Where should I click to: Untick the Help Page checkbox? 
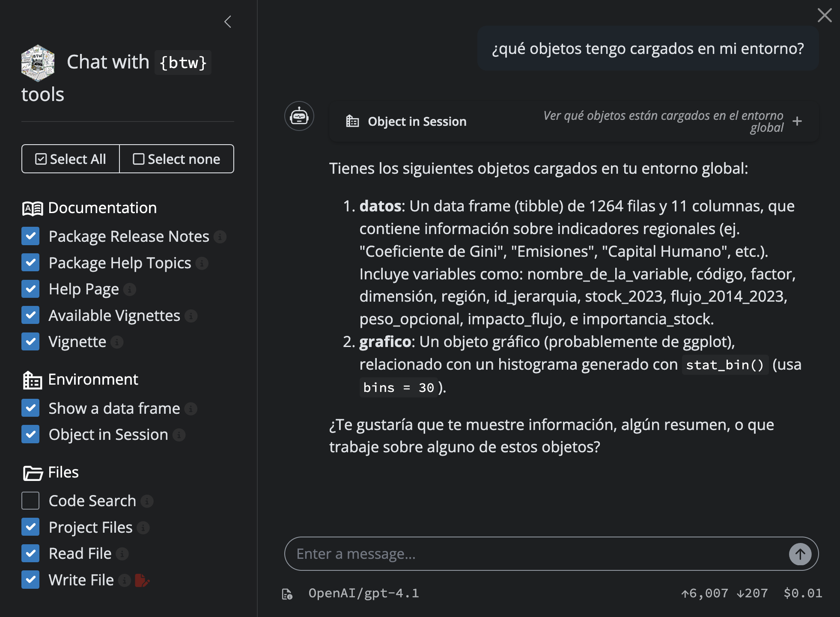(30, 289)
